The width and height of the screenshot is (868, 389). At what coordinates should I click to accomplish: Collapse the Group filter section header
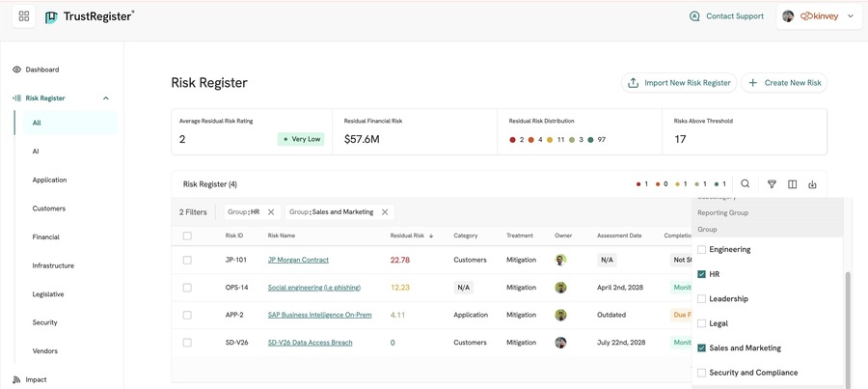(x=768, y=229)
